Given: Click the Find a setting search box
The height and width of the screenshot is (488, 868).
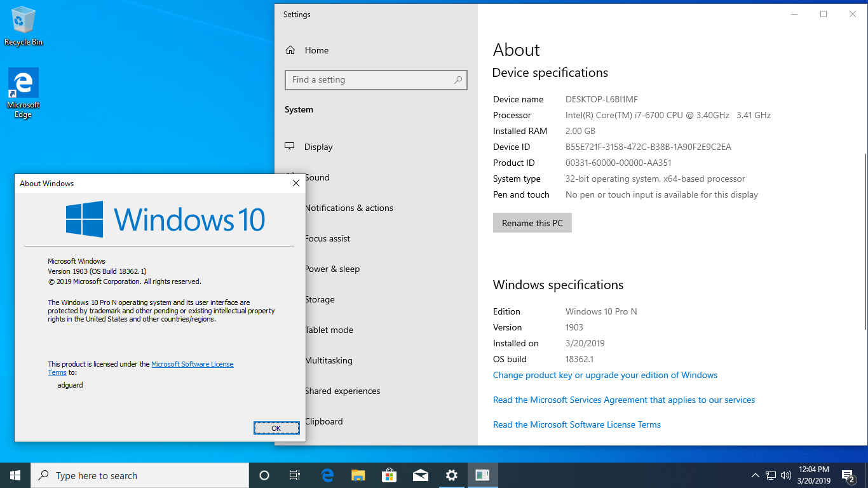Looking at the screenshot, I should (376, 80).
